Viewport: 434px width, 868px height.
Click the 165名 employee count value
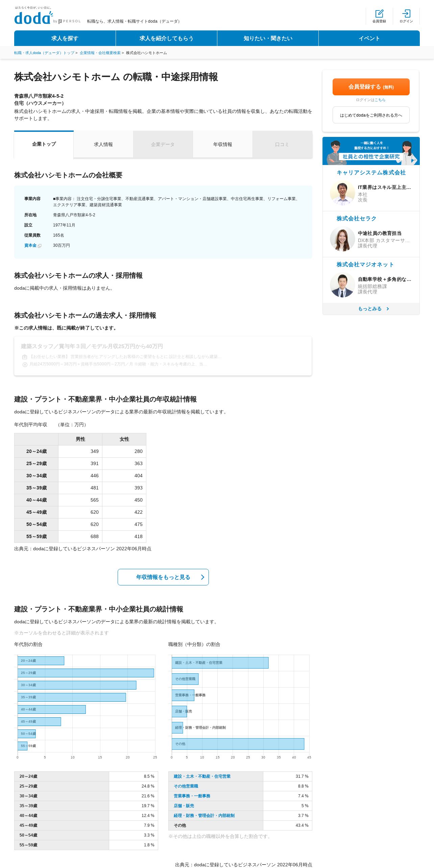pos(58,235)
